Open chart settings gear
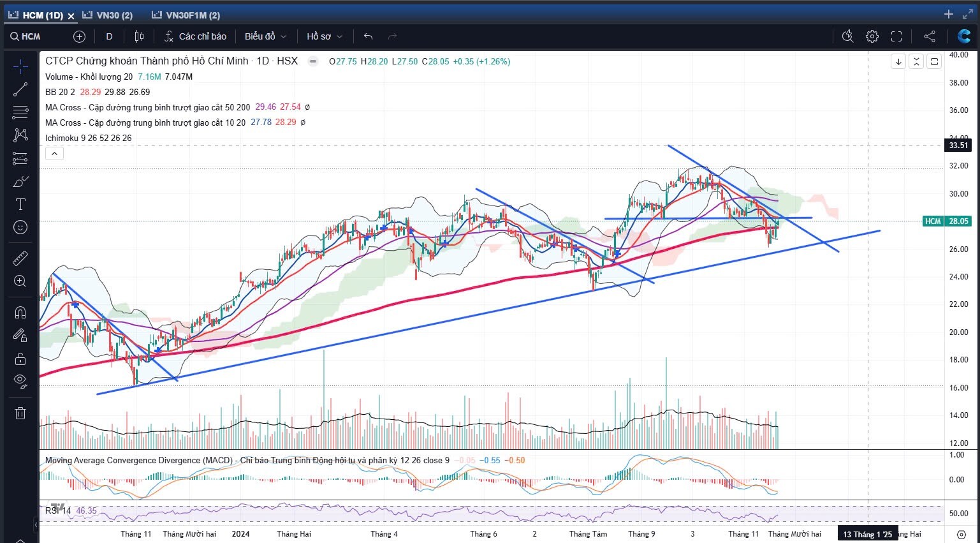Viewport: 980px width, 543px height. coord(872,36)
